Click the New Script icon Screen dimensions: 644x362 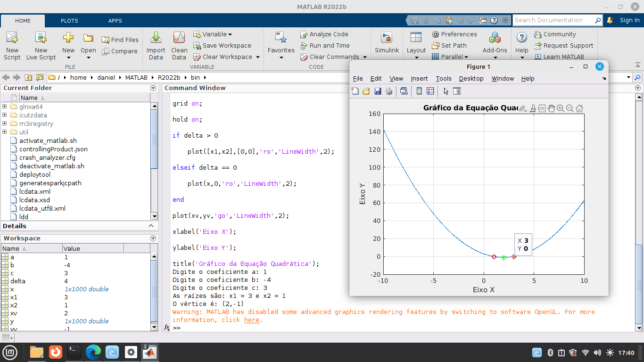coord(12,46)
